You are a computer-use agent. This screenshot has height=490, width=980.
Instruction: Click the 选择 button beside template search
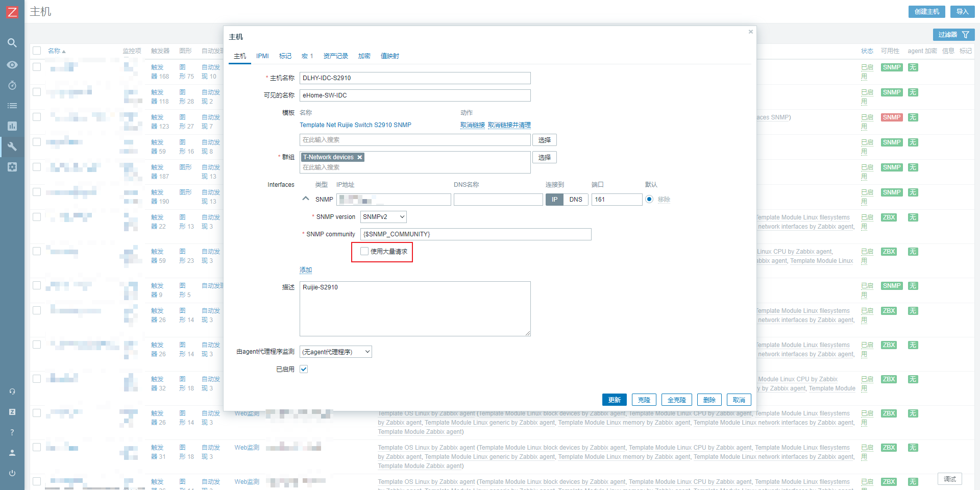coord(545,140)
